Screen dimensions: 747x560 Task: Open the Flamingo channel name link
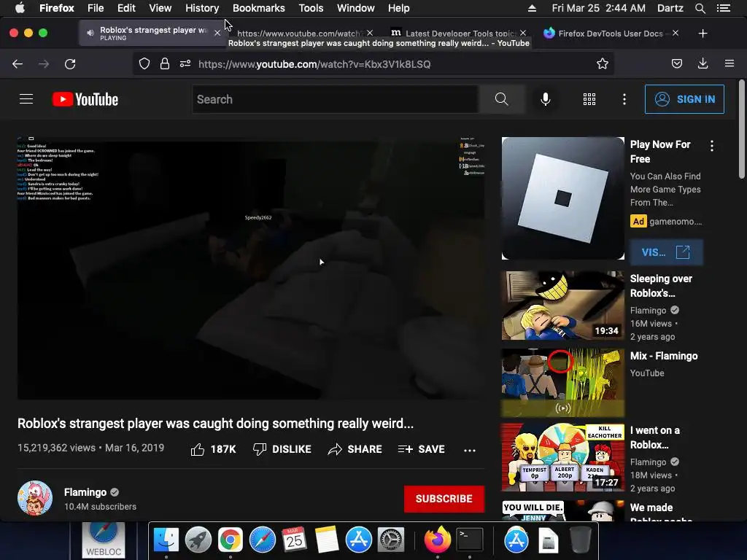click(x=85, y=492)
